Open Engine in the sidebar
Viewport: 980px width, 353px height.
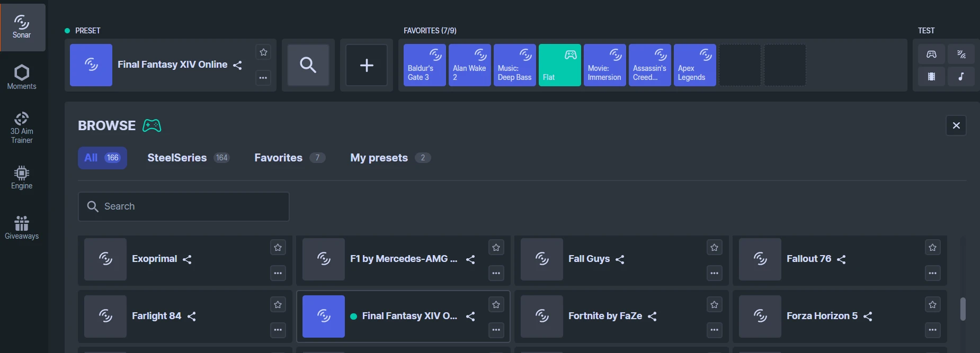(x=22, y=178)
